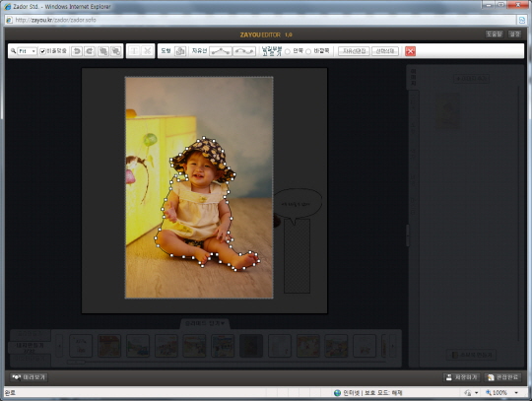Viewport: 532px width, 401px height.
Task: Select the first slide thumbnail
Action: tap(81, 346)
